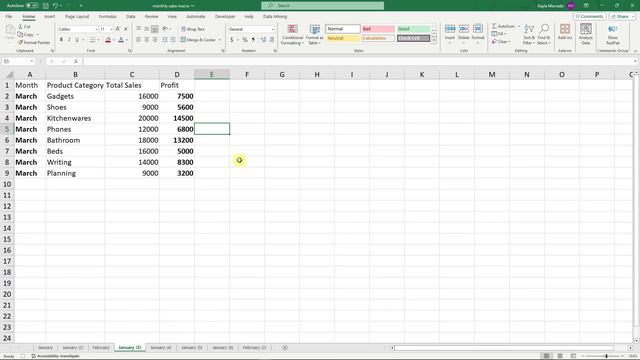Open the General number format dropdown

click(x=273, y=29)
